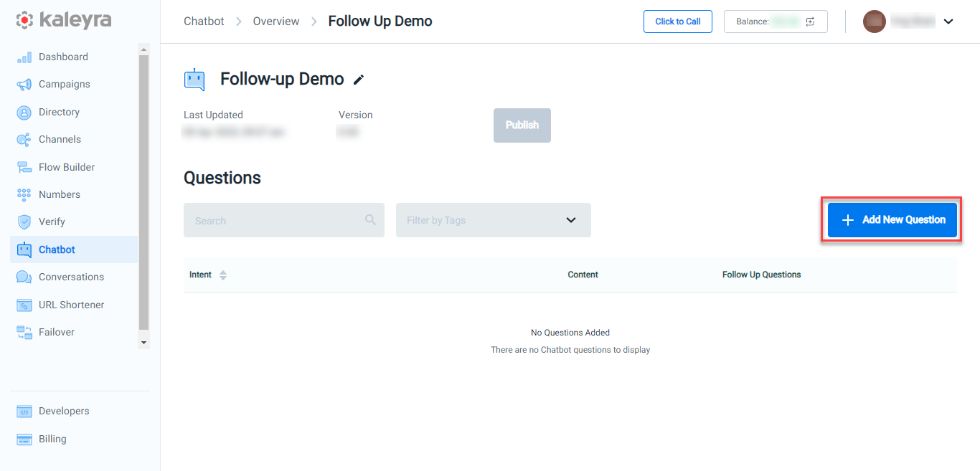Click the Click to Call button
Image resolution: width=980 pixels, height=471 pixels.
[x=678, y=22]
